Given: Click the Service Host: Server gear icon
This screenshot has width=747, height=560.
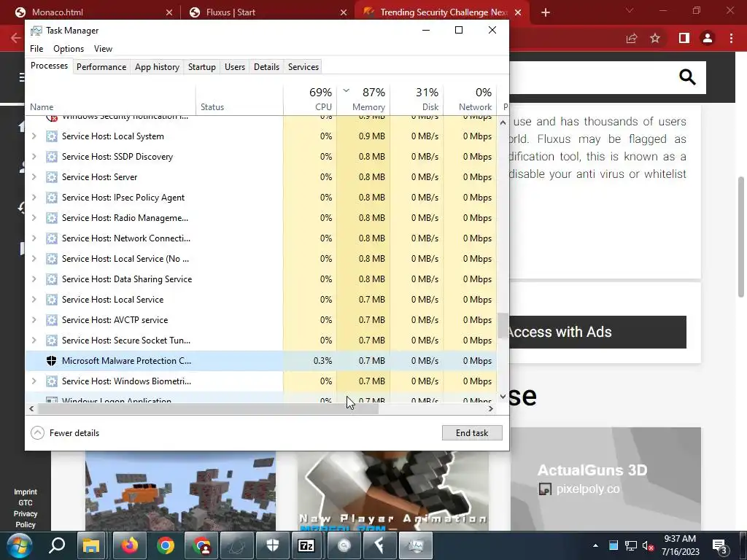Looking at the screenshot, I should click(52, 177).
